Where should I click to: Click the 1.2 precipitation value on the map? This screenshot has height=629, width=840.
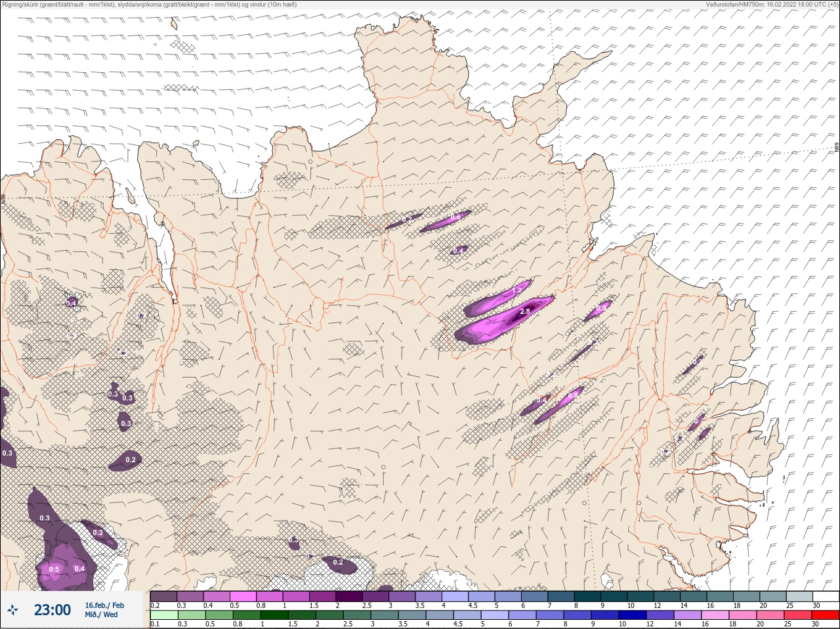point(517,291)
